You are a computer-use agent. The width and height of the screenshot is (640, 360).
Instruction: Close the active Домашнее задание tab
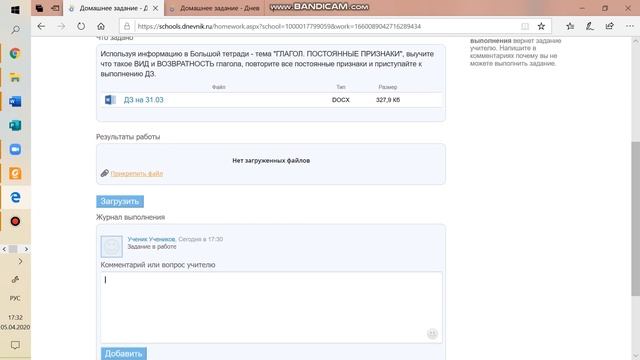(x=156, y=8)
